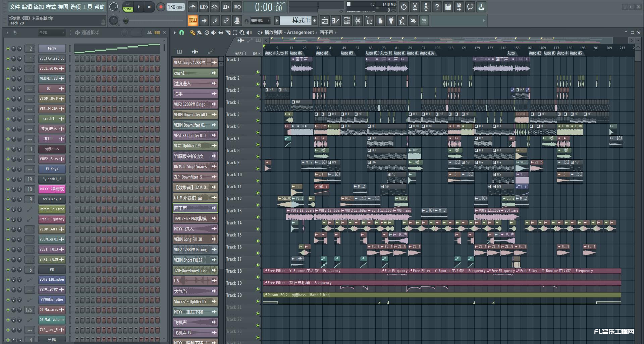Viewport: 644px width, 344px height.
Task: Toggle the blend/overdub recording icon
Action: 226,7
